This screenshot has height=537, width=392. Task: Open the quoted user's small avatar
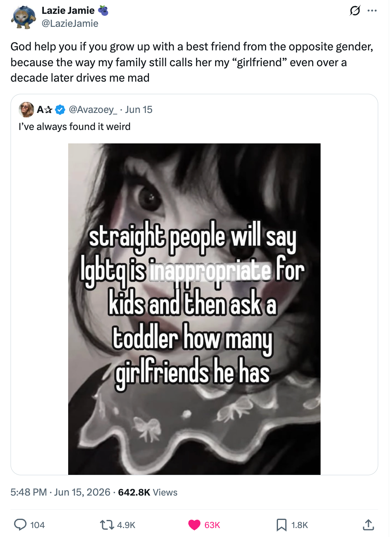pyautogui.click(x=26, y=110)
